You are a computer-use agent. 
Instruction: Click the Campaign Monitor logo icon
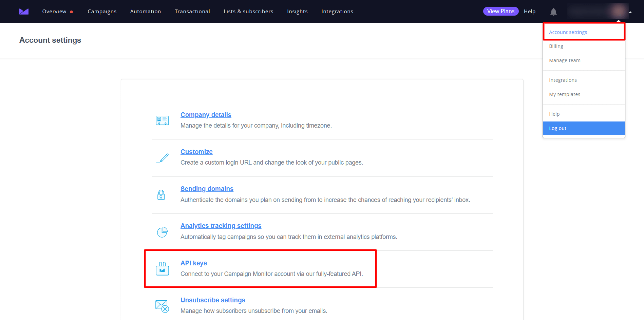24,11
